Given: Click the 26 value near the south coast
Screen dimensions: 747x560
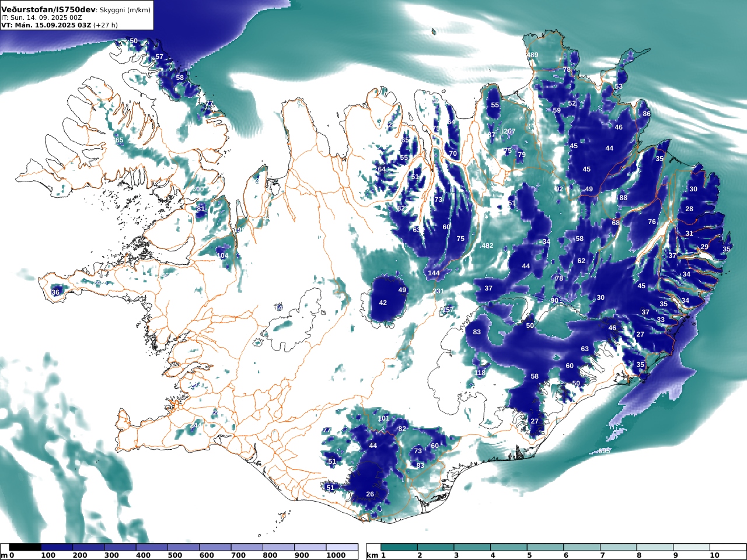Looking at the screenshot, I should click(369, 494).
